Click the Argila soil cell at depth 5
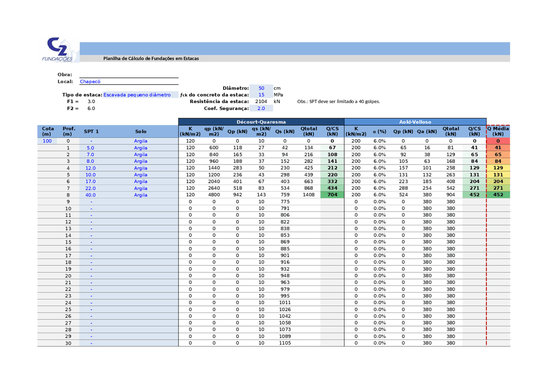Image resolution: width=555 pixels, height=392 pixels. (140, 175)
